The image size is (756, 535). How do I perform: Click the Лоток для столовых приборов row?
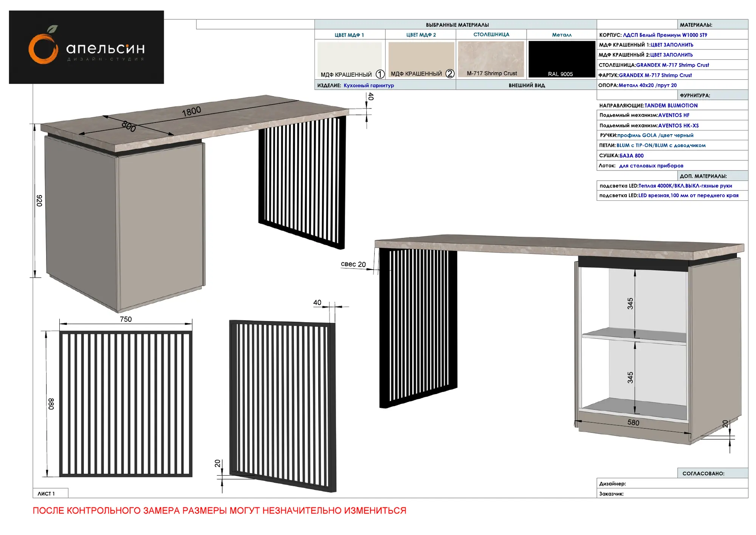(672, 166)
